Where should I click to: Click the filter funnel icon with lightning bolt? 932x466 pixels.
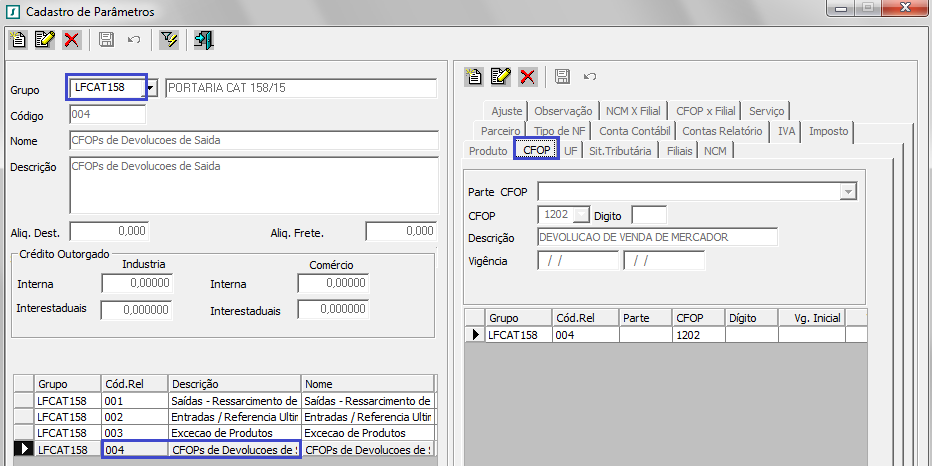pyautogui.click(x=168, y=40)
